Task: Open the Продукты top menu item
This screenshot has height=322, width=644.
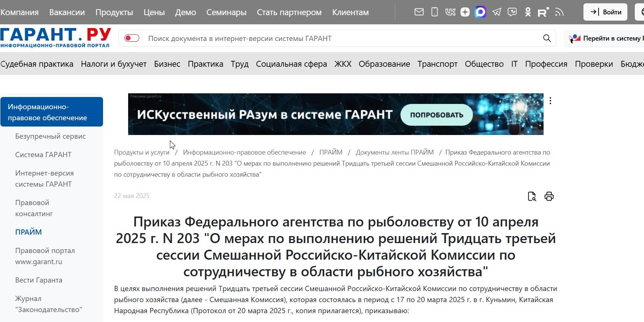Action: point(114,12)
